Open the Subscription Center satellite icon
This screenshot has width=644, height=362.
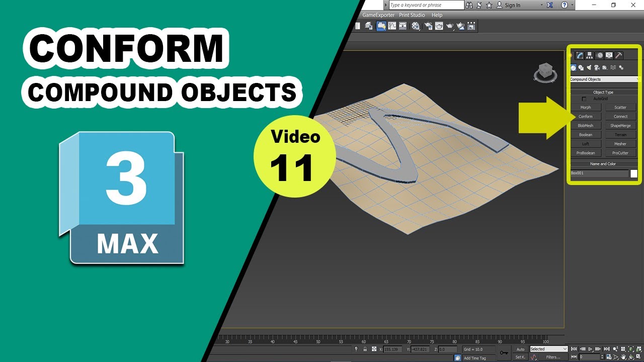pos(479,5)
